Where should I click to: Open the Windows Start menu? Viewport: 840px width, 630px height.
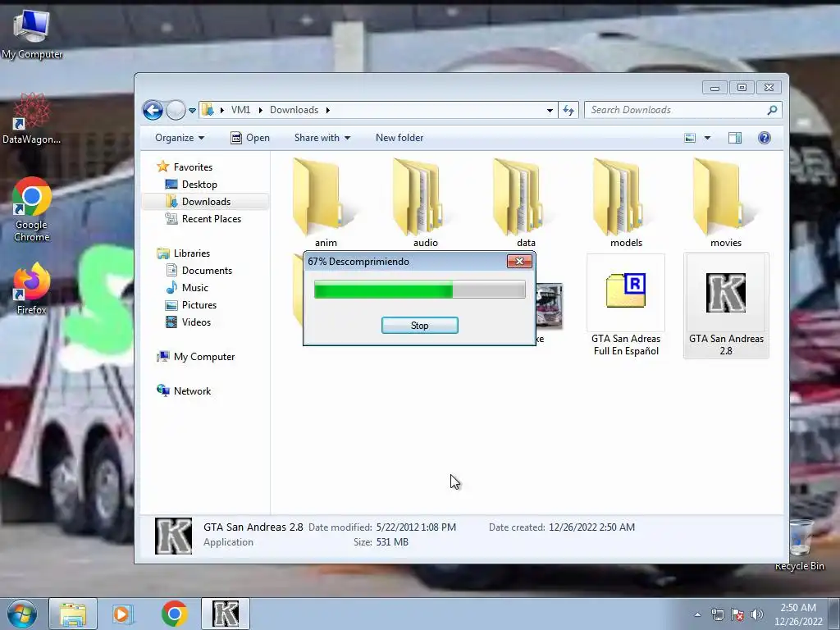point(22,614)
